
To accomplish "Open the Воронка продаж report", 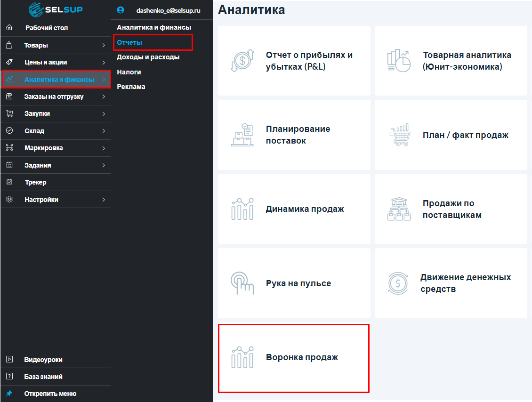I will click(x=294, y=358).
